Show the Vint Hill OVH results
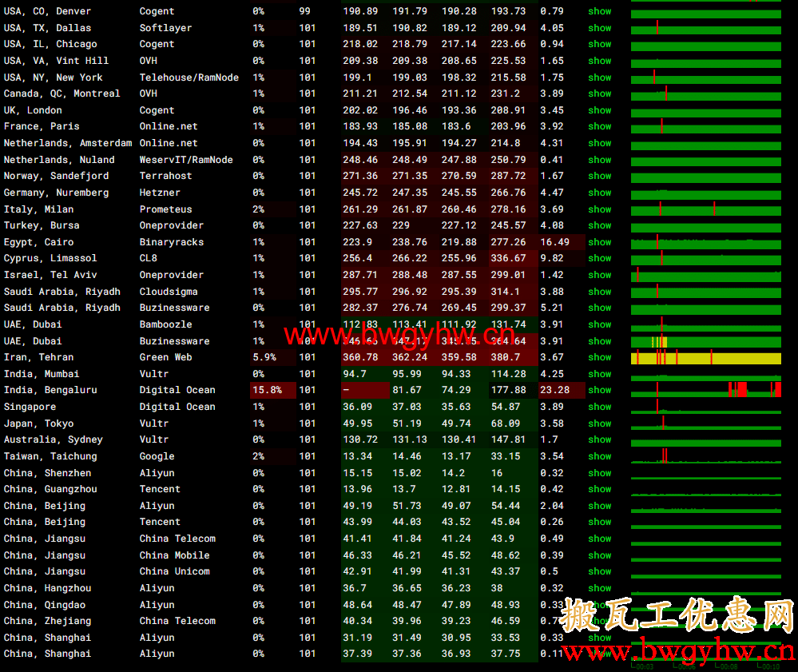This screenshot has width=798, height=672. tap(600, 61)
